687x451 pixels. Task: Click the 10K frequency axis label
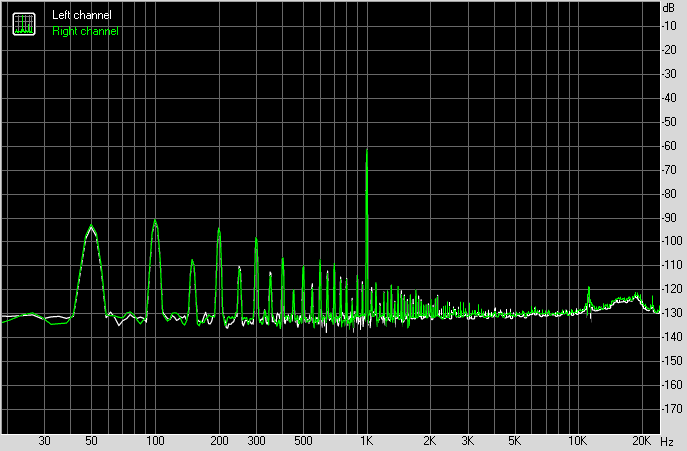click(x=577, y=440)
